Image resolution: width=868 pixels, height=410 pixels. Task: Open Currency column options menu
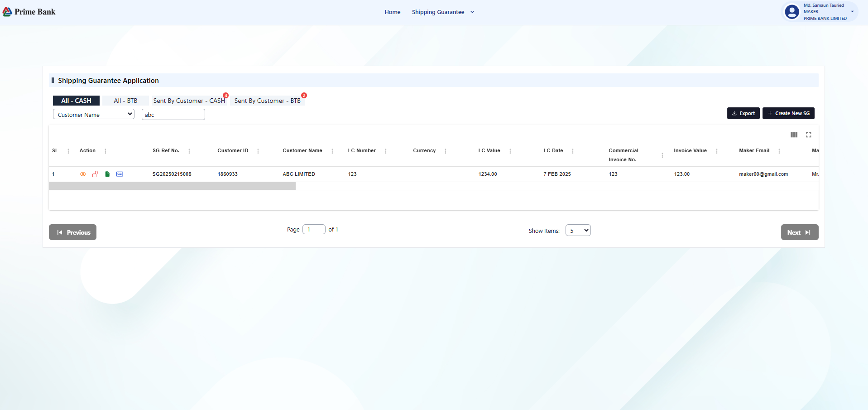pos(446,151)
